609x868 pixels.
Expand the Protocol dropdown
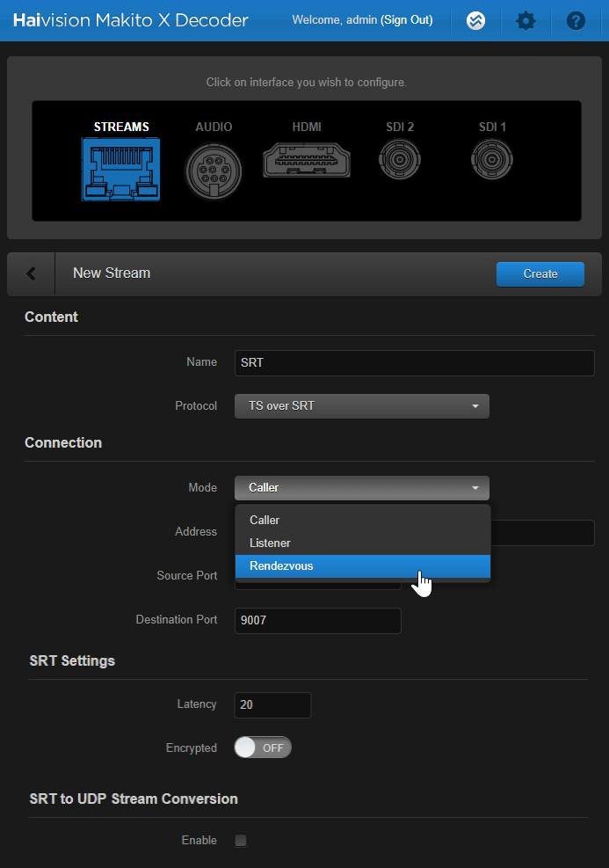(x=361, y=406)
